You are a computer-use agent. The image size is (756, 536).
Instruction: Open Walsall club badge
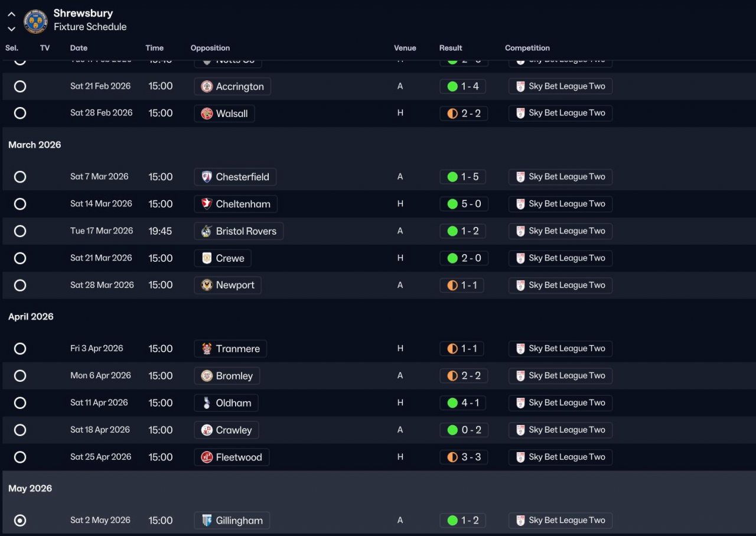pos(207,113)
